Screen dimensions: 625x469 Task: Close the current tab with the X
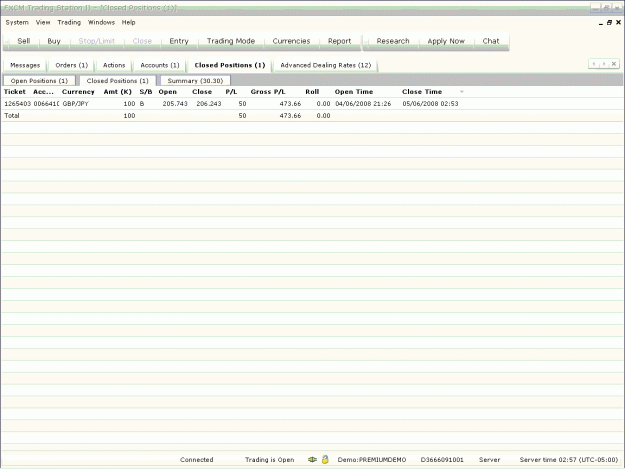[614, 64]
